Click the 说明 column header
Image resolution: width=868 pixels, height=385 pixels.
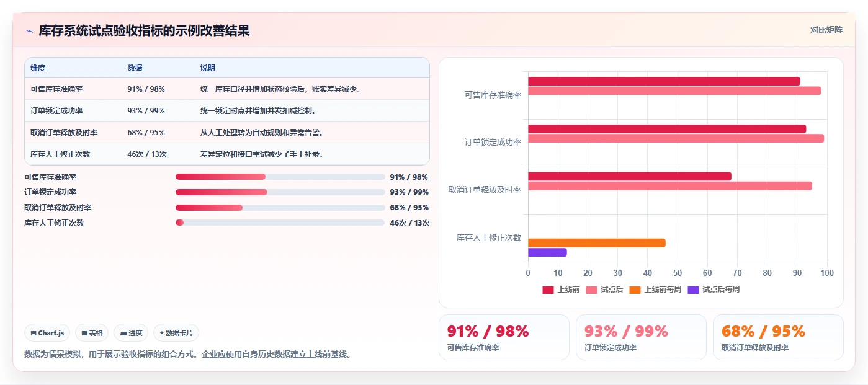click(208, 68)
